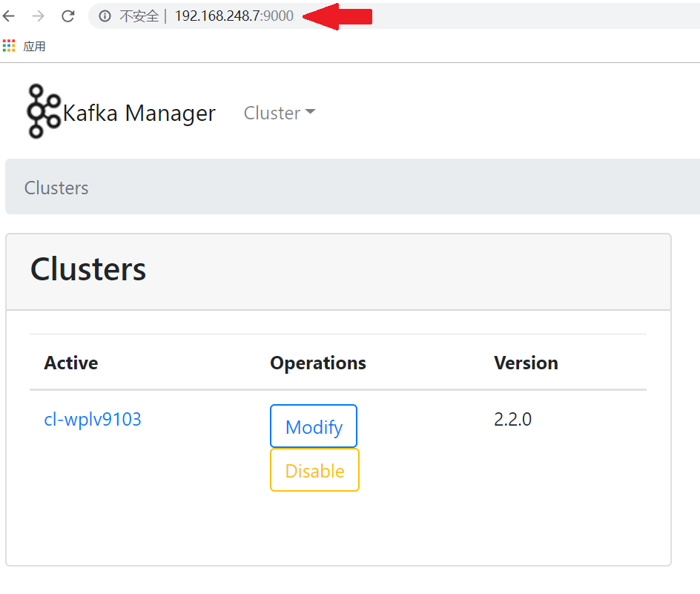This screenshot has width=700, height=594.
Task: Click the Kafka Manager logo icon
Action: click(x=43, y=111)
